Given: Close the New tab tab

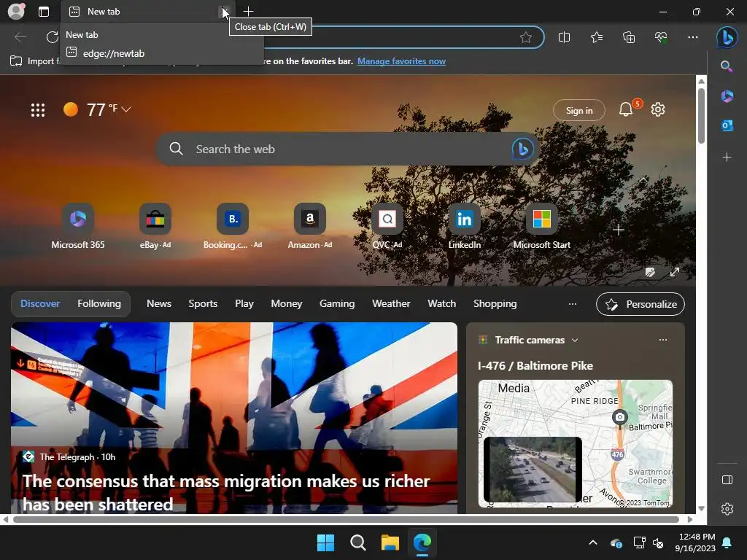Looking at the screenshot, I should [x=225, y=12].
